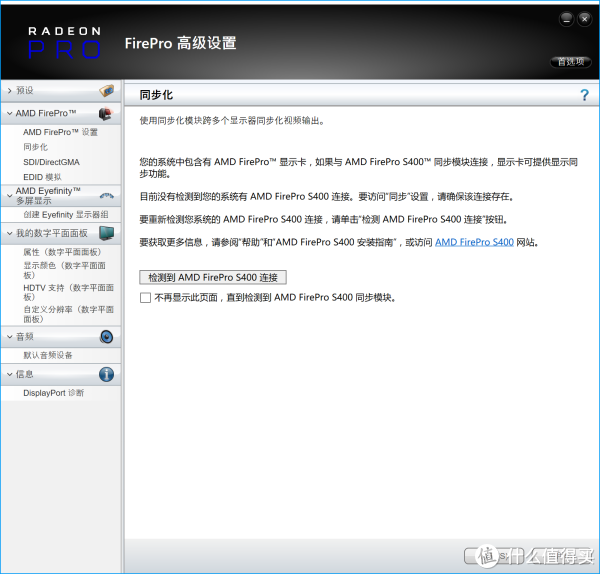Select 创建 Eyefinity 显示器组

[66, 215]
